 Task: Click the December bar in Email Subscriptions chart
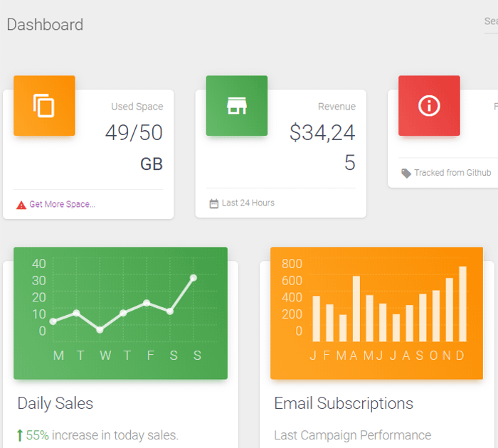462,304
